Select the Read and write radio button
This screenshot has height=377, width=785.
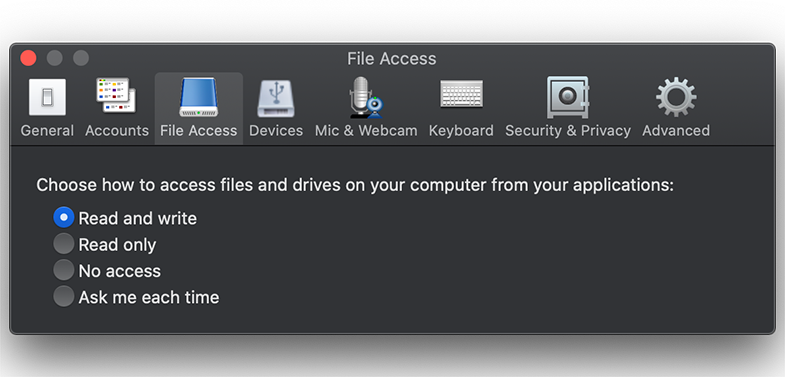coord(64,218)
